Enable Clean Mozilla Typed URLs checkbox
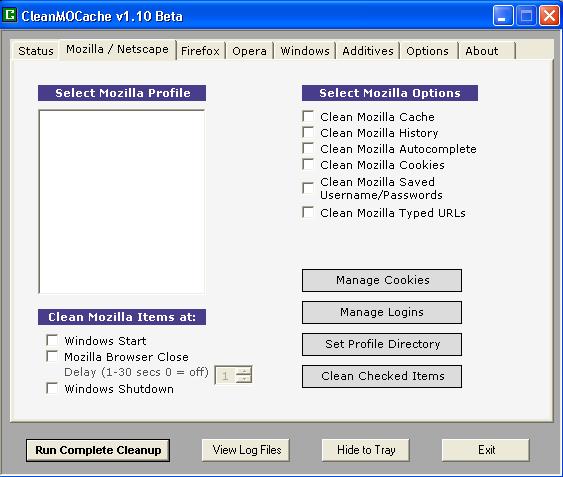563x477 pixels. (308, 212)
